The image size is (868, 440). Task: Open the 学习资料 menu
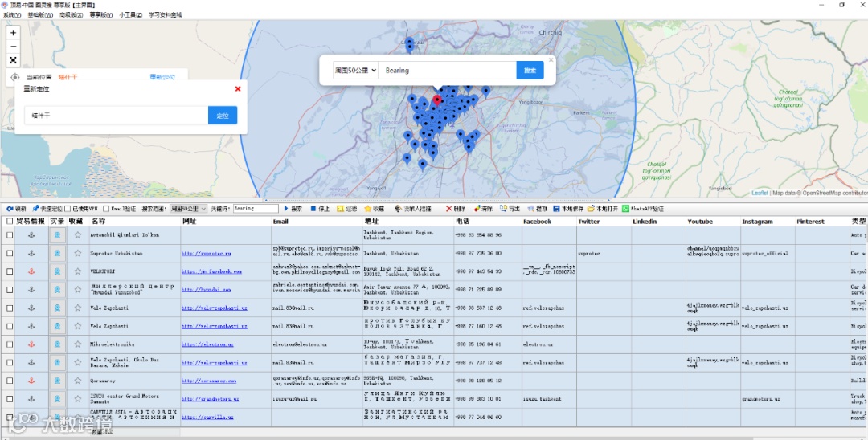pyautogui.click(x=165, y=15)
